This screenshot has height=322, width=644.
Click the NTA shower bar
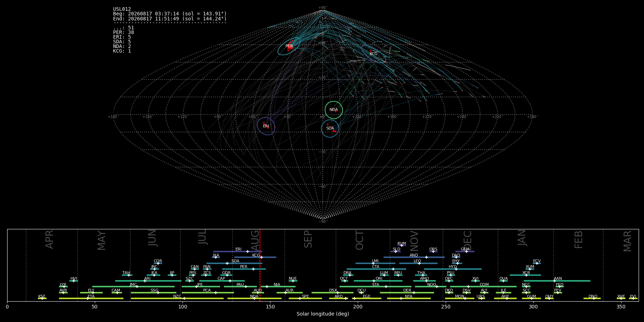pos(409,298)
